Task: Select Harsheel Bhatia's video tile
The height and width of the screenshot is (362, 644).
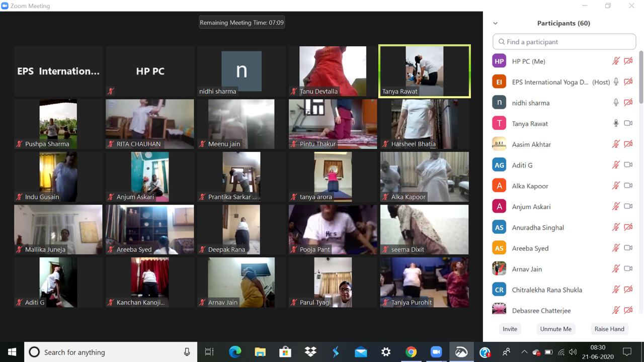Action: [x=424, y=124]
